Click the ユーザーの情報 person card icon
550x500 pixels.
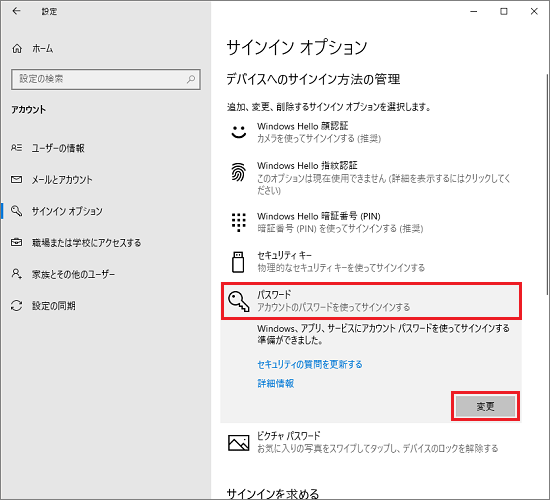16,148
